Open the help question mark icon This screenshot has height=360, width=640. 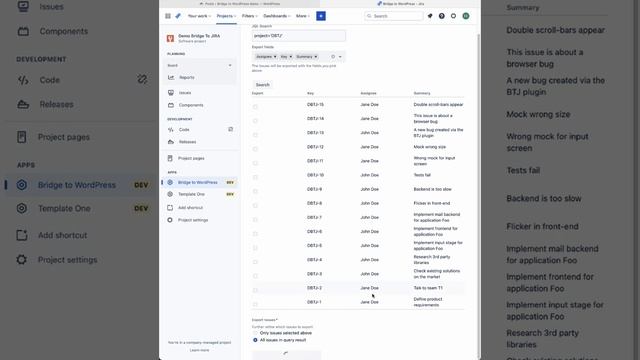442,16
